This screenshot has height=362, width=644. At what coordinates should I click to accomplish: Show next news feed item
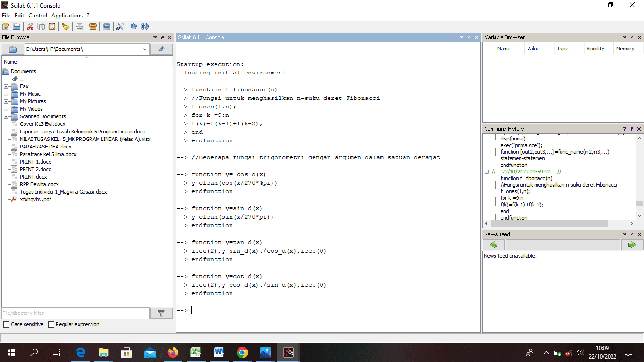[x=632, y=245]
